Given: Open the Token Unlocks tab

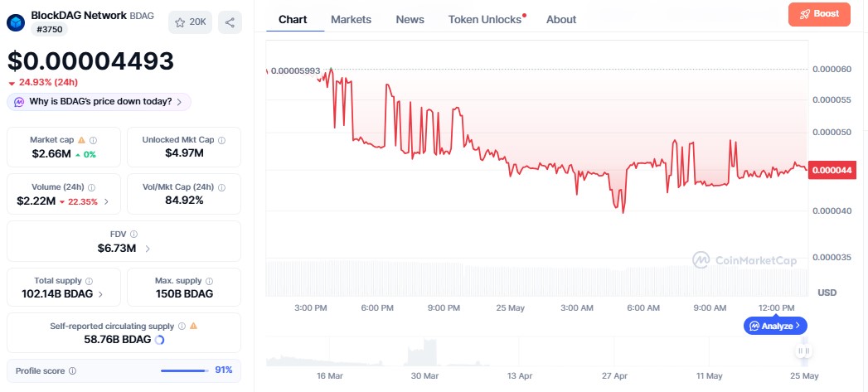Looking at the screenshot, I should click(x=487, y=19).
